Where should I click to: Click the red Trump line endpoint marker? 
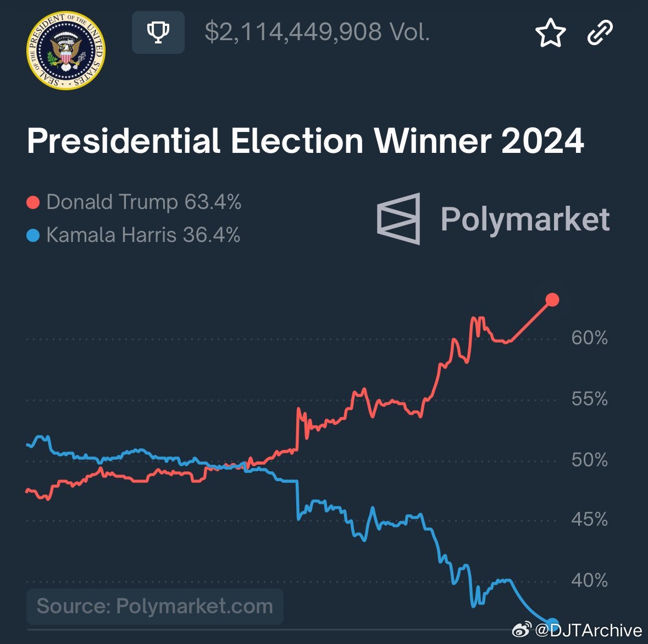pos(552,300)
